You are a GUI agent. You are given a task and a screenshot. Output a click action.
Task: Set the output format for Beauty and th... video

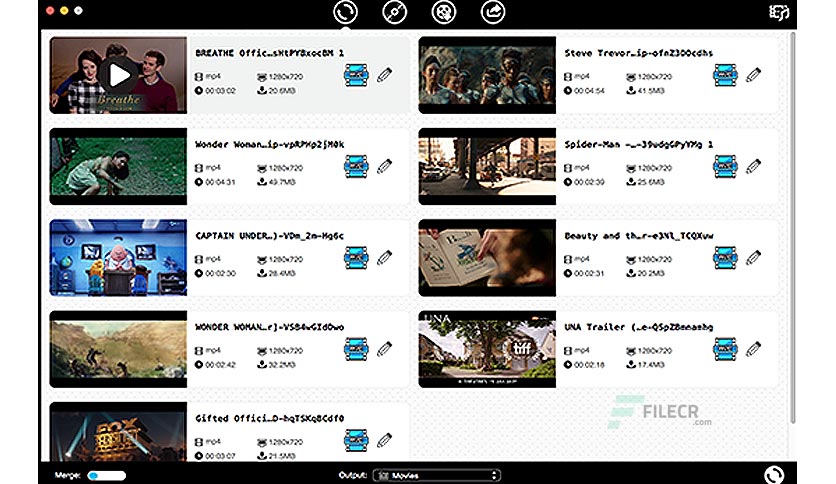(725, 258)
